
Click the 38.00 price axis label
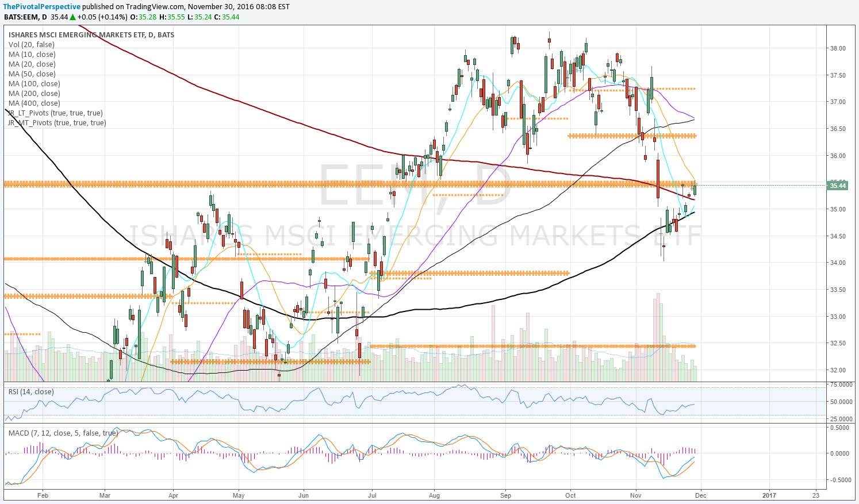[x=838, y=48]
